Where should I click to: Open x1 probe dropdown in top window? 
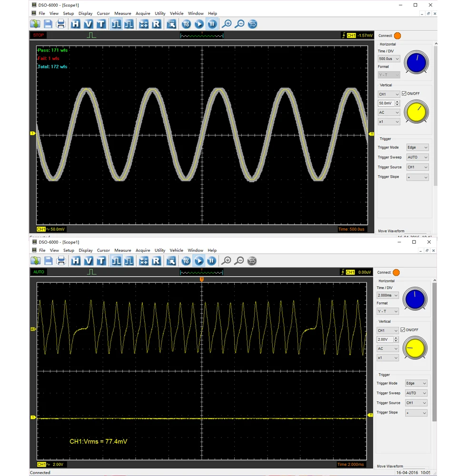tap(389, 122)
